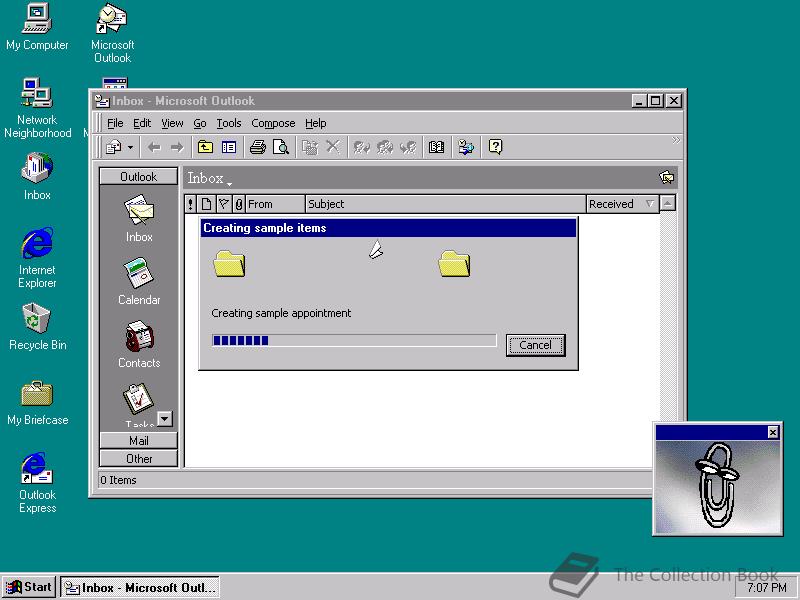This screenshot has width=800, height=600.
Task: Close the Office Assistant window
Action: [772, 433]
